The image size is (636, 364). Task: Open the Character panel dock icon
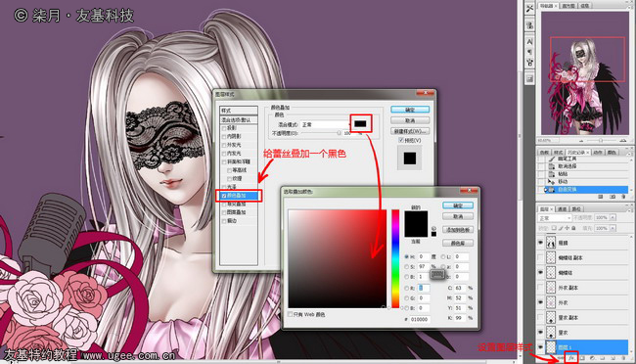click(529, 41)
